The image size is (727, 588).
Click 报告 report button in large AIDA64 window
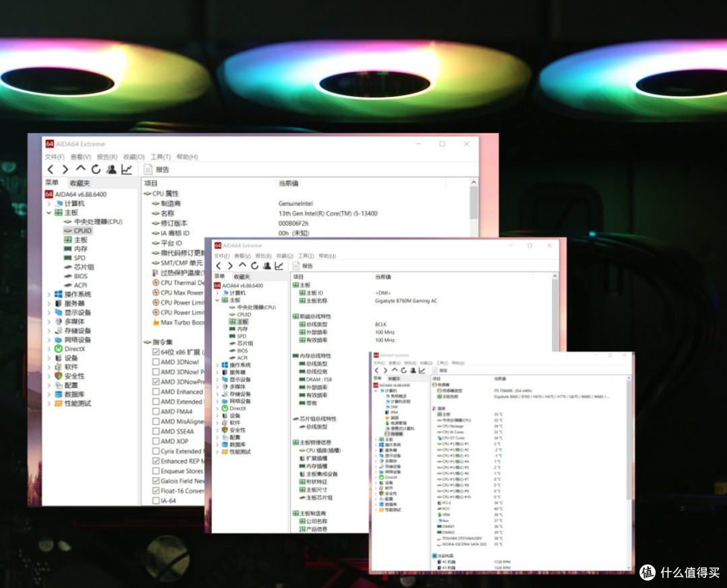click(x=157, y=170)
